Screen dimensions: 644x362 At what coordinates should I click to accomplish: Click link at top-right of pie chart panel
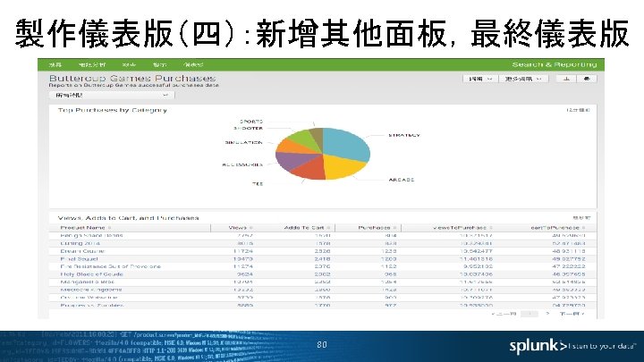(579, 110)
